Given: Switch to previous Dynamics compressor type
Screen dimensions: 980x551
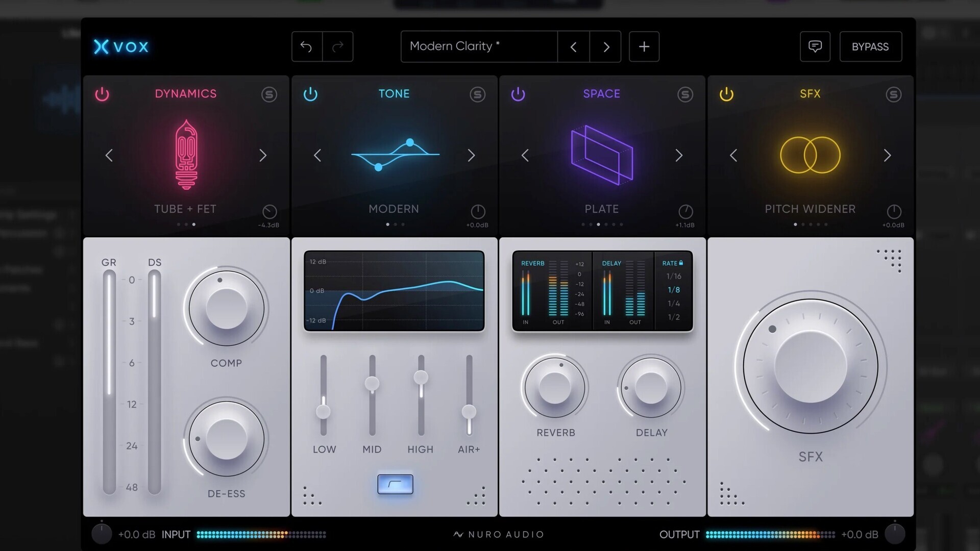Looking at the screenshot, I should tap(109, 155).
